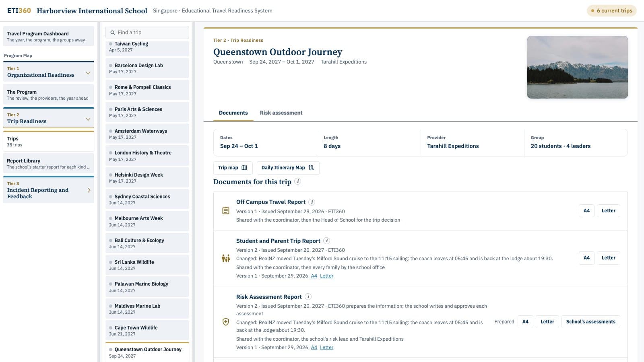Collapse Tier 2 Trip Readiness chevron
The height and width of the screenshot is (362, 644).
click(88, 119)
